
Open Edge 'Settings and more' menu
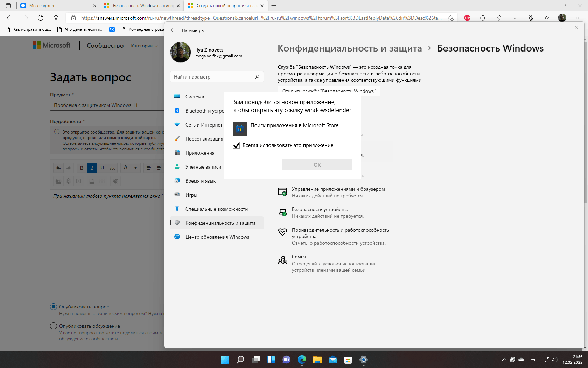click(578, 18)
